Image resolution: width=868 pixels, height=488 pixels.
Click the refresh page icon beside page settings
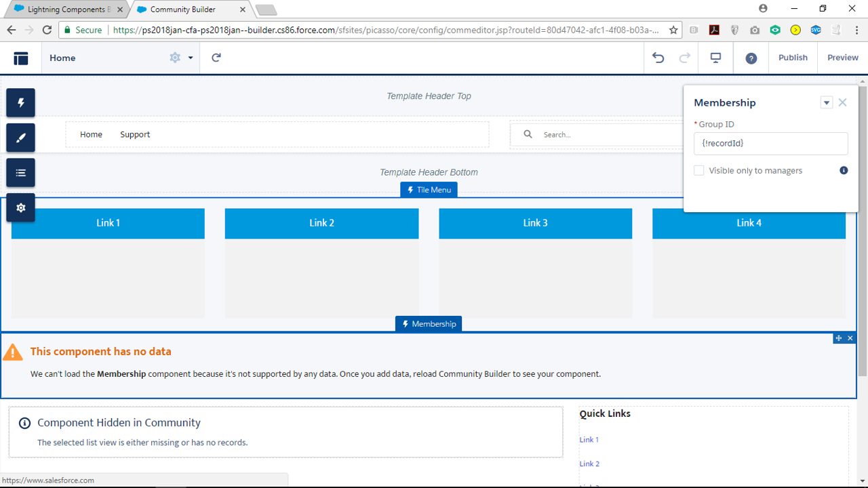pos(216,58)
